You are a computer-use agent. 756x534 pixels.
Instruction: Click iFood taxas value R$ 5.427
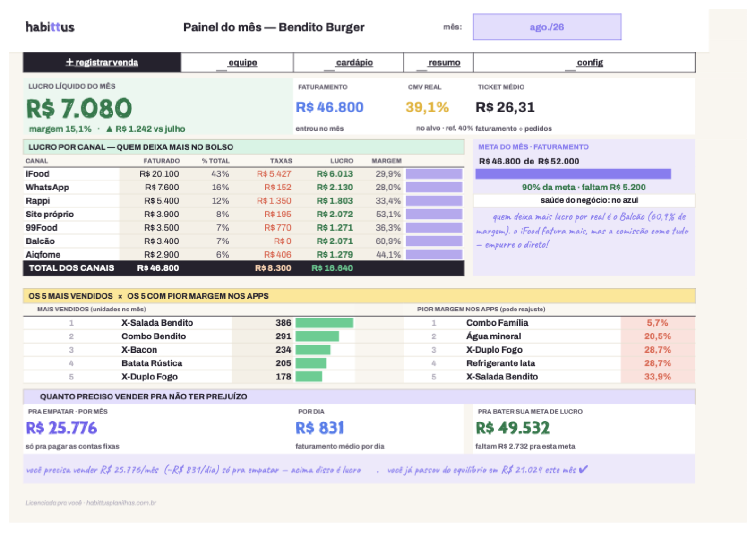coord(274,174)
